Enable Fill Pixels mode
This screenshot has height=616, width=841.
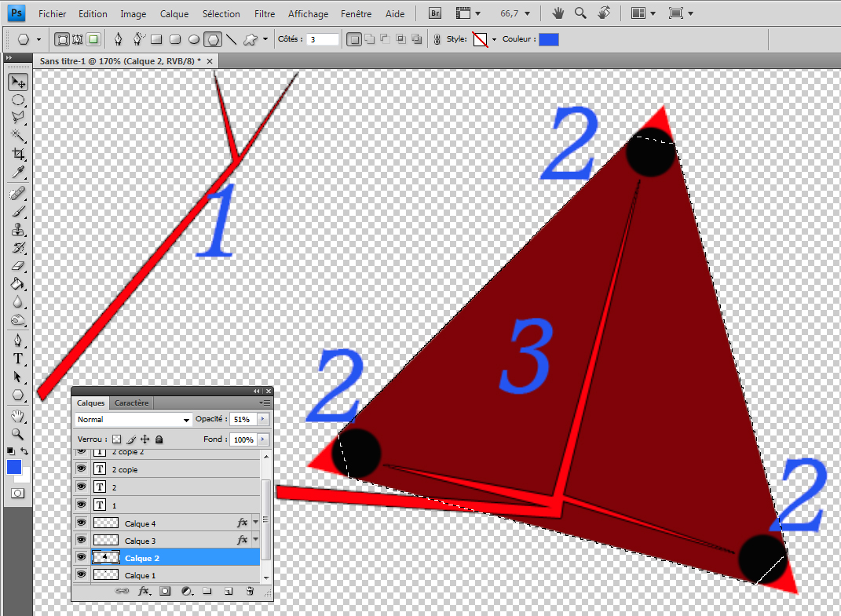pyautogui.click(x=93, y=39)
